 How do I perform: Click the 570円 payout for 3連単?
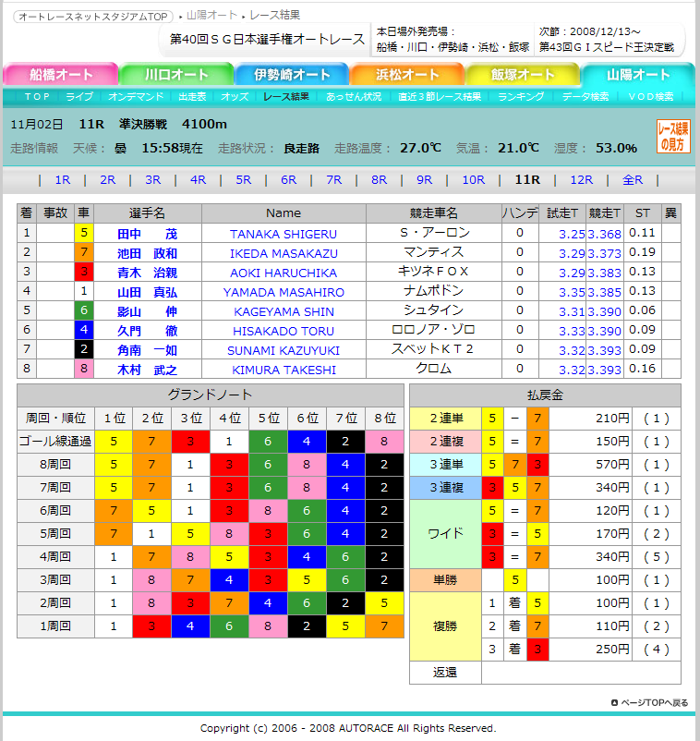612,465
